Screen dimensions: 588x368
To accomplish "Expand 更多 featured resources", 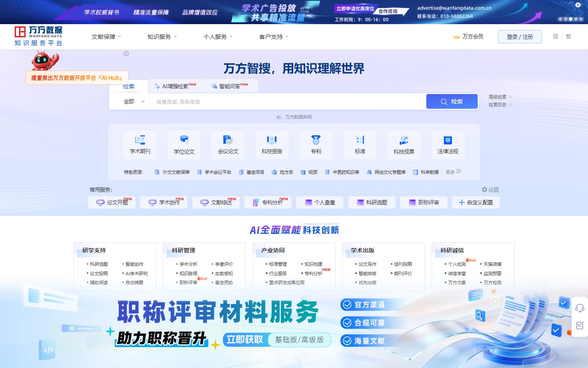I will coord(453,172).
